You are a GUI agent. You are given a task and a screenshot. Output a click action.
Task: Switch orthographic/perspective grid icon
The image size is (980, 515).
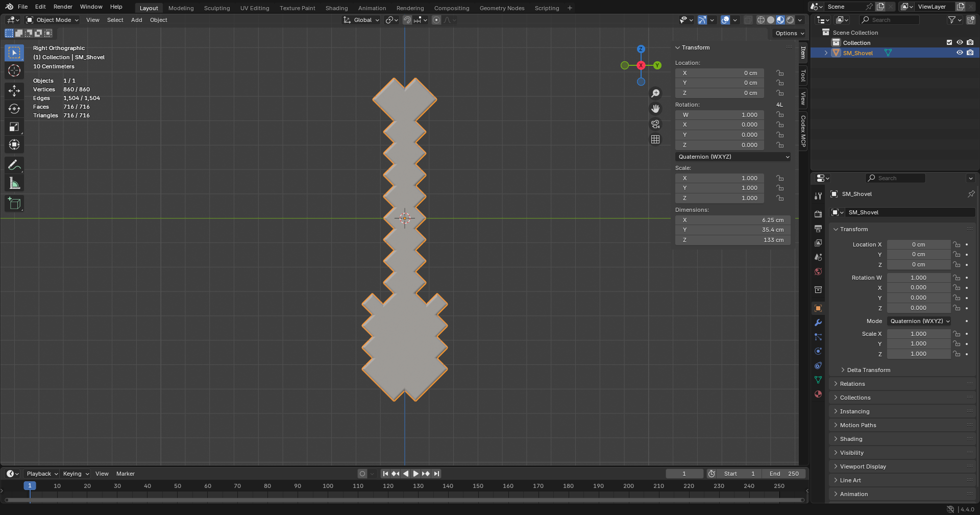pyautogui.click(x=655, y=139)
